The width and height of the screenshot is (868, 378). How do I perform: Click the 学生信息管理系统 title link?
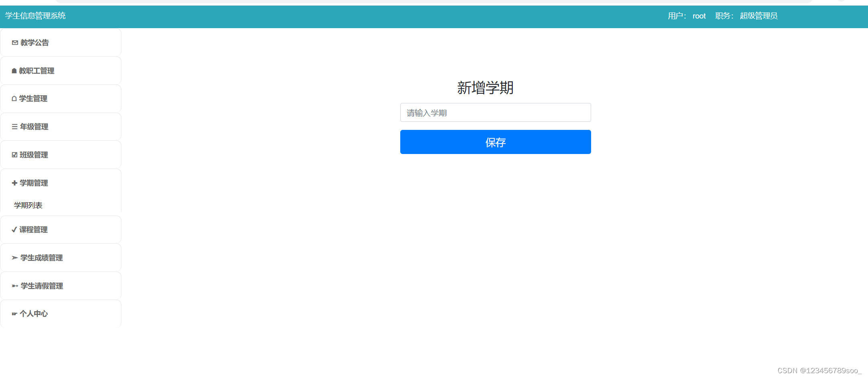35,16
